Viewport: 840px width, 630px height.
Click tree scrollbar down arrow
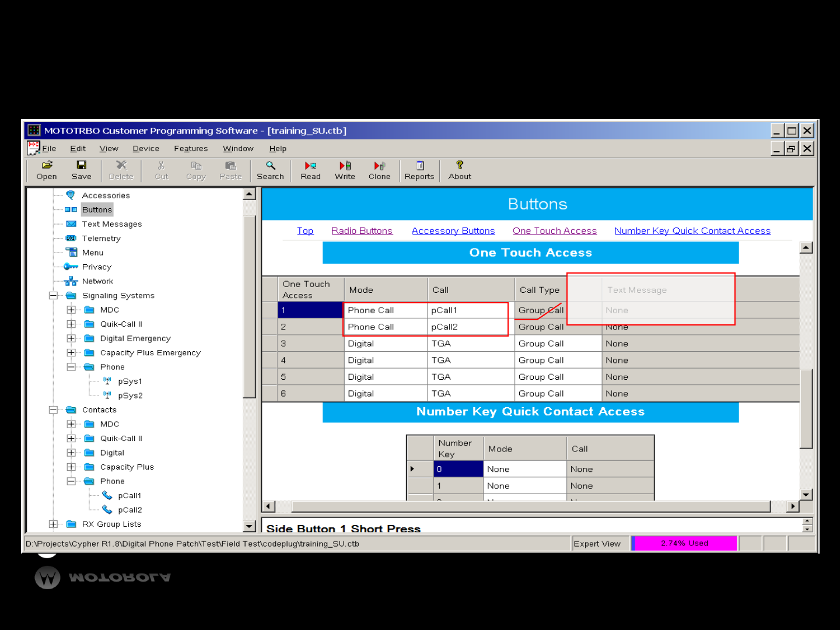(x=250, y=526)
